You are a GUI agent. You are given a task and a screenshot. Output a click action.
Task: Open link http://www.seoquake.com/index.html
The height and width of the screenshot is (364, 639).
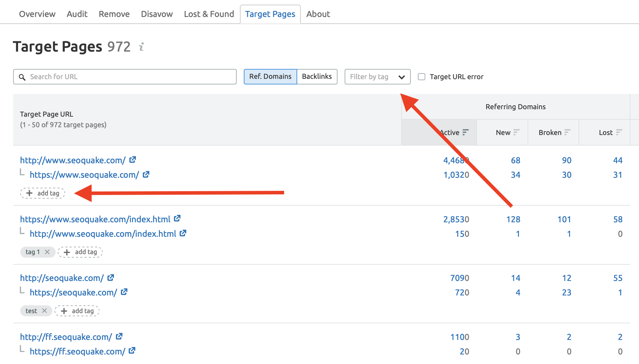[x=103, y=234]
